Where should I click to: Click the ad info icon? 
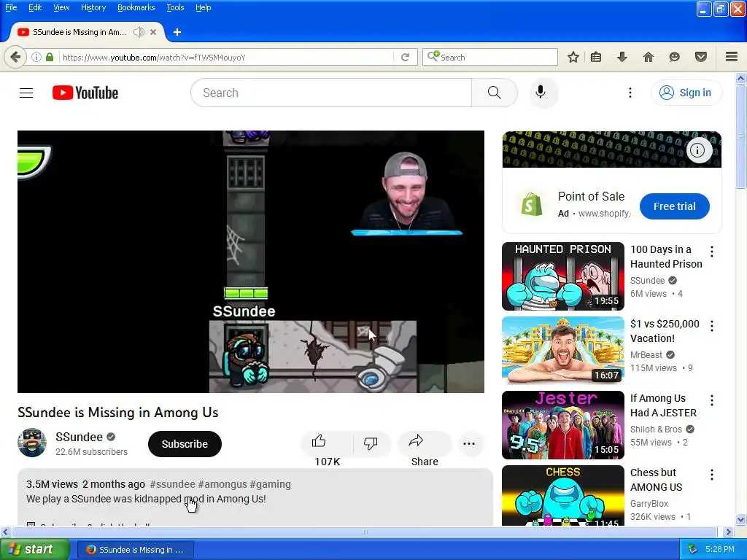tap(698, 150)
